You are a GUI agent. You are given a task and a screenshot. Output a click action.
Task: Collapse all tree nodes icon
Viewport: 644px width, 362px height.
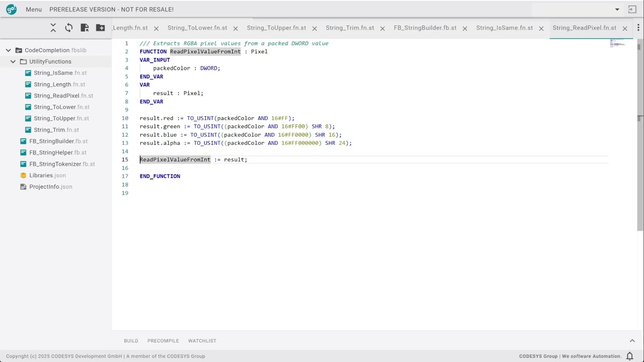53,28
